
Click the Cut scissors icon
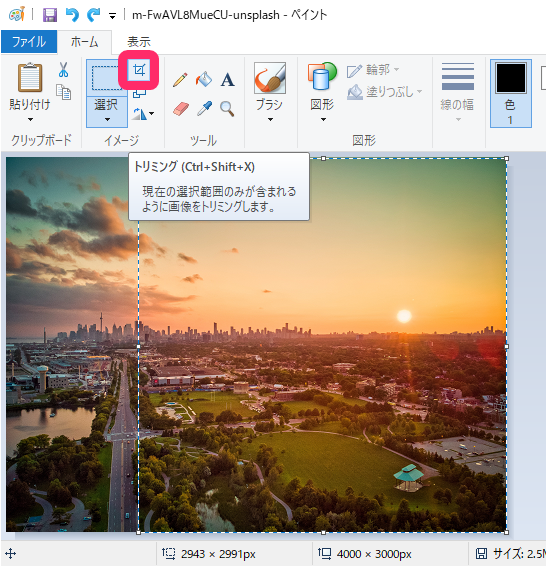(x=64, y=70)
